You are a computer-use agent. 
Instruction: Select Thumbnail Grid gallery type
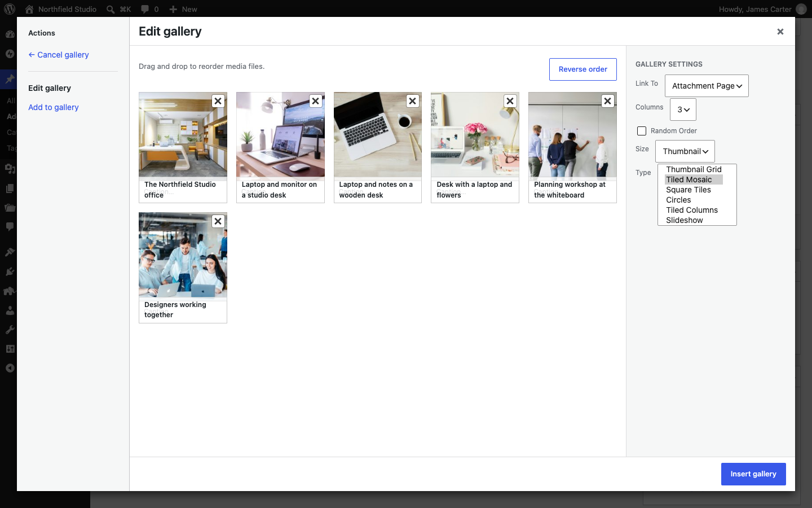(x=694, y=169)
